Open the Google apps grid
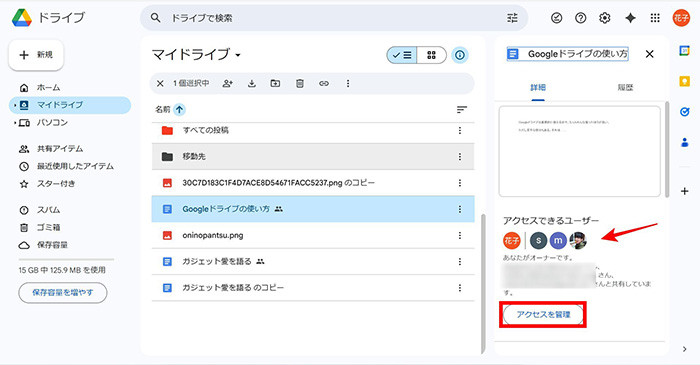 pos(655,18)
